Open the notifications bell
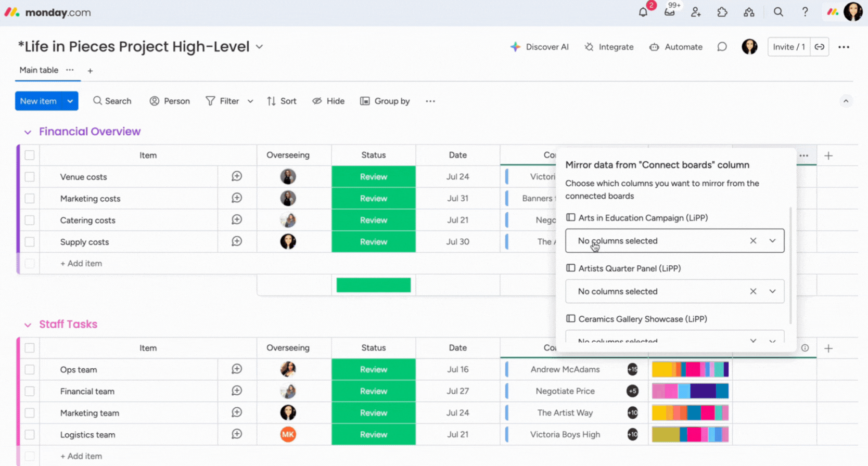This screenshot has height=466, width=868. click(643, 12)
